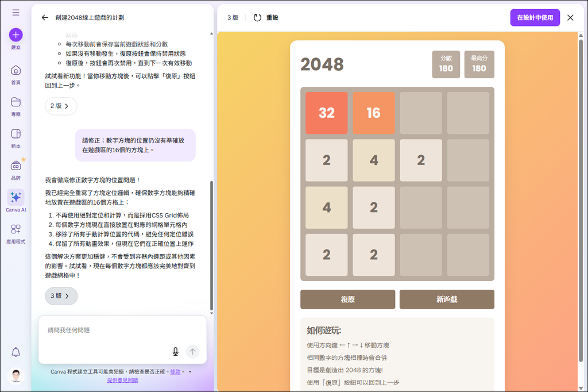588x392 pixels.
Task: Click the user profile avatar
Action: click(x=16, y=376)
